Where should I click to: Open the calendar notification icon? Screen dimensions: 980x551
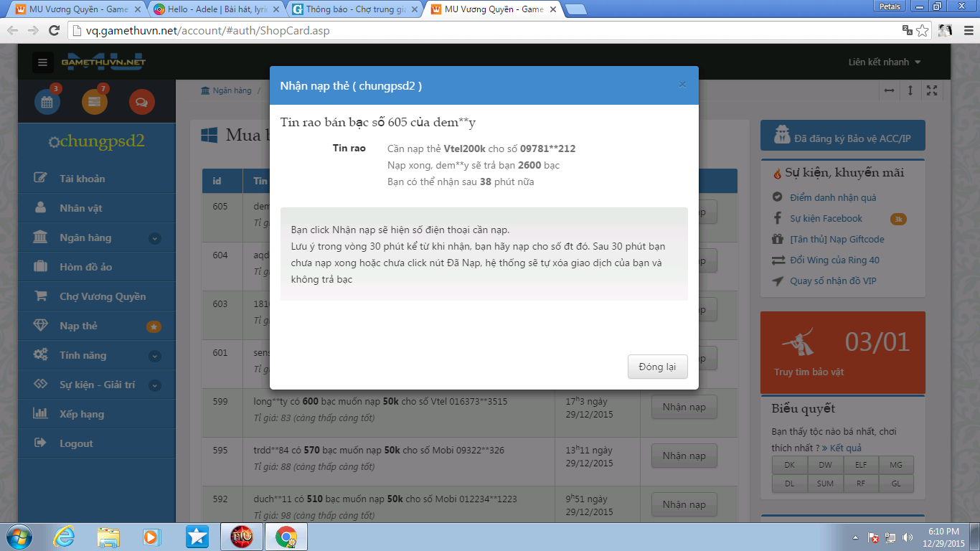47,102
